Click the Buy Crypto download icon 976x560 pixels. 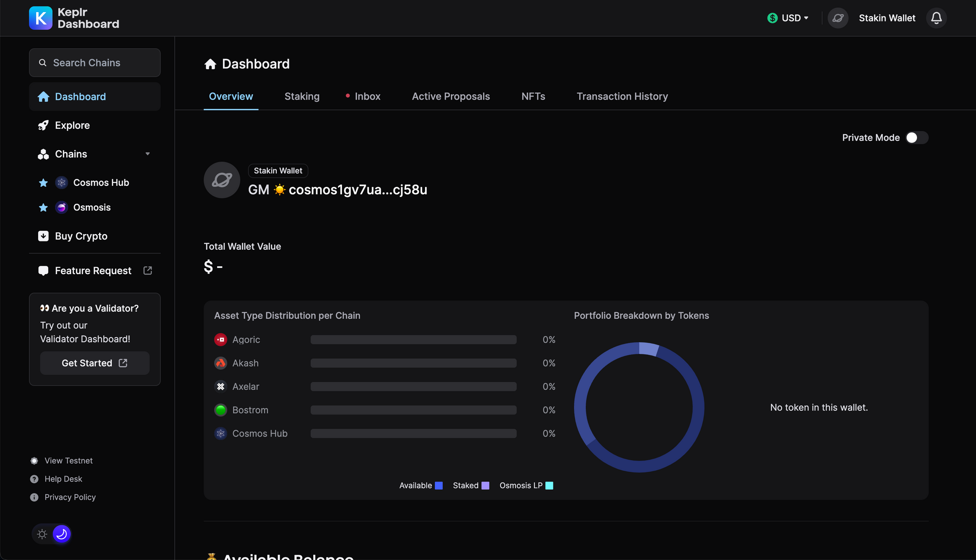(x=43, y=236)
